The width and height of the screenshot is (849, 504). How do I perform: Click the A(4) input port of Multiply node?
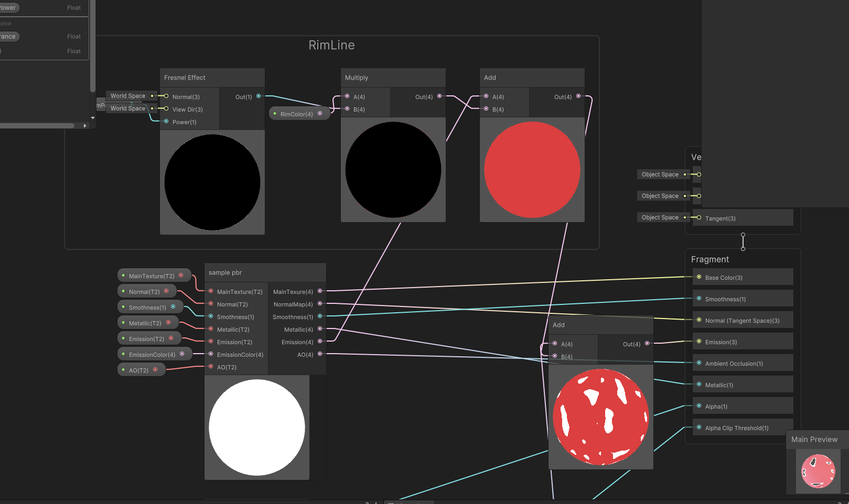(347, 96)
